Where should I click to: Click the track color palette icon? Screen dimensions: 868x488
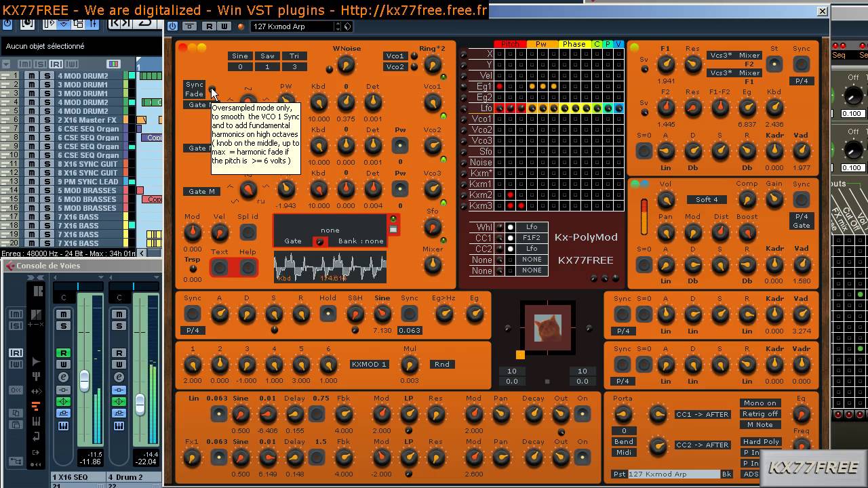point(113,64)
